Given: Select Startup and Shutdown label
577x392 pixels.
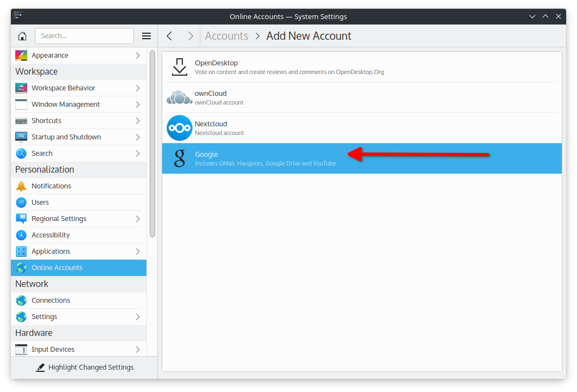Looking at the screenshot, I should click(x=66, y=137).
